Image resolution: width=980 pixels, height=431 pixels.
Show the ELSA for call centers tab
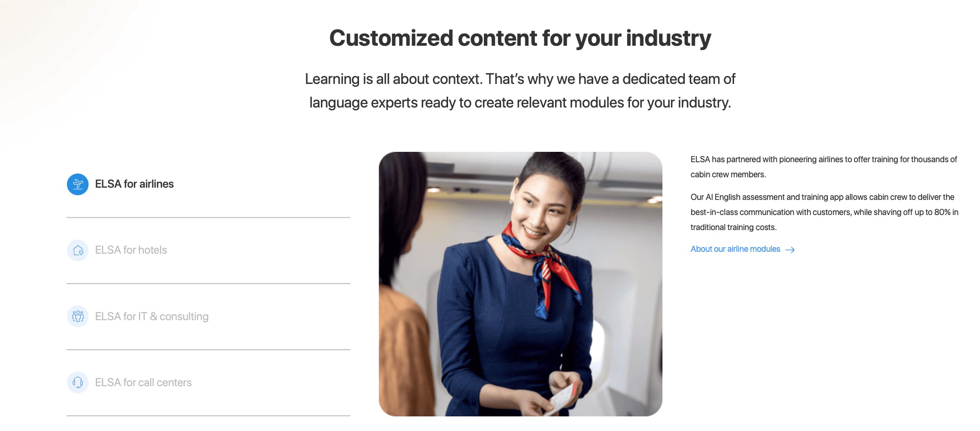[143, 382]
